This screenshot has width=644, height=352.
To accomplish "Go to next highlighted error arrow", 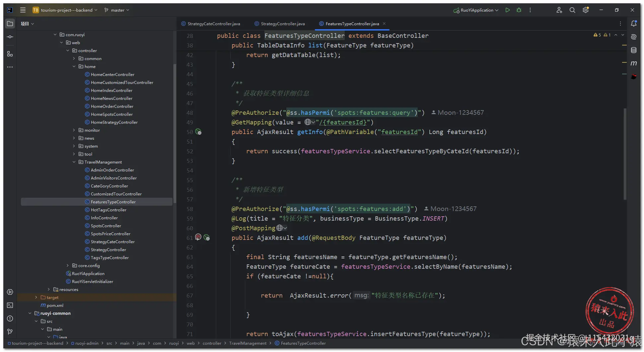I will coord(623,35).
